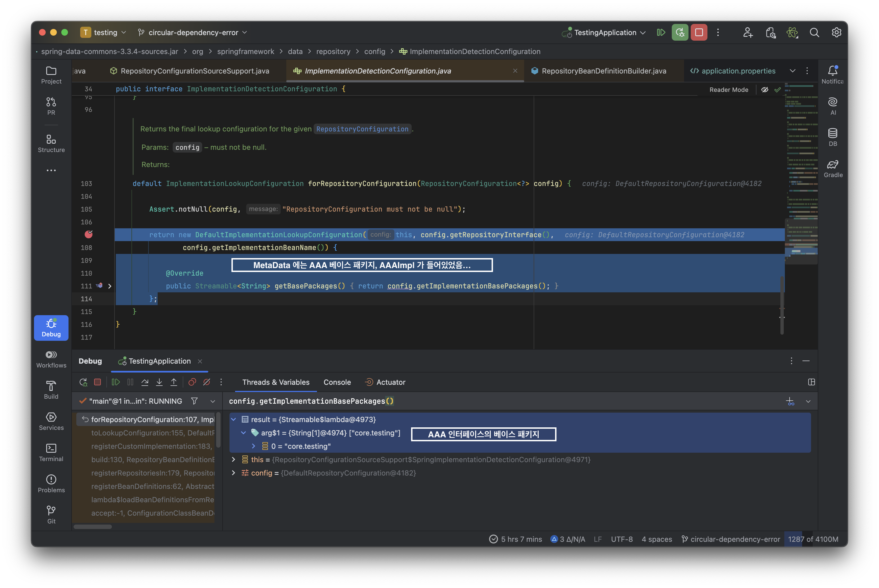The height and width of the screenshot is (588, 879).
Task: Toggle the breakpoint on line 107
Action: 89,234
